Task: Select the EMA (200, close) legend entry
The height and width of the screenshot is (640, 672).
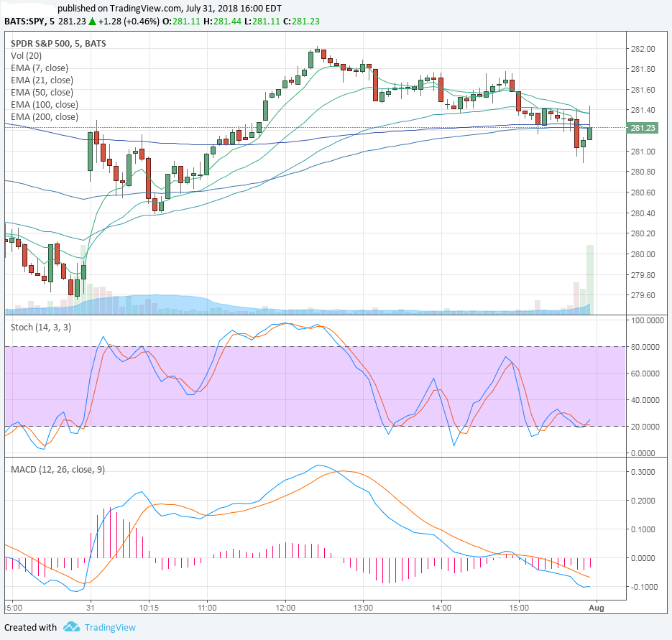Action: (x=45, y=117)
